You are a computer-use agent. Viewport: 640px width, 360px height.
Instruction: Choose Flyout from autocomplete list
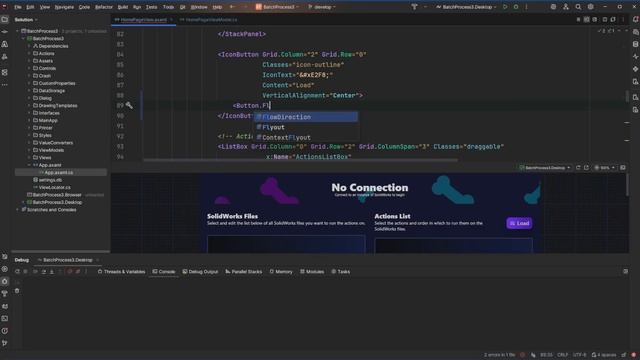(306, 127)
